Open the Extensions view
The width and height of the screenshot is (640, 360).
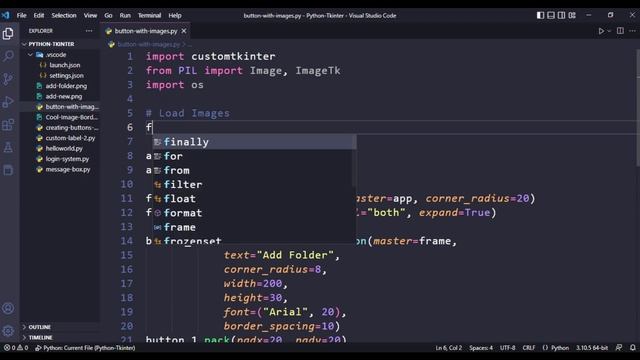click(x=8, y=124)
